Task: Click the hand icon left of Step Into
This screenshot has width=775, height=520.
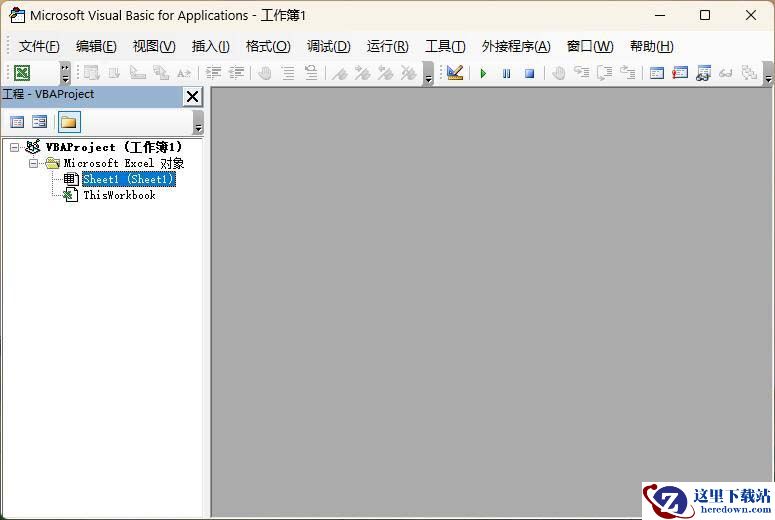Action: 559,73
